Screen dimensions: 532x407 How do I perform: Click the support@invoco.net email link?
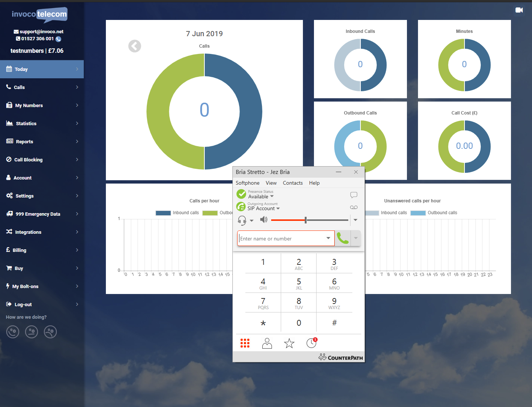(41, 32)
